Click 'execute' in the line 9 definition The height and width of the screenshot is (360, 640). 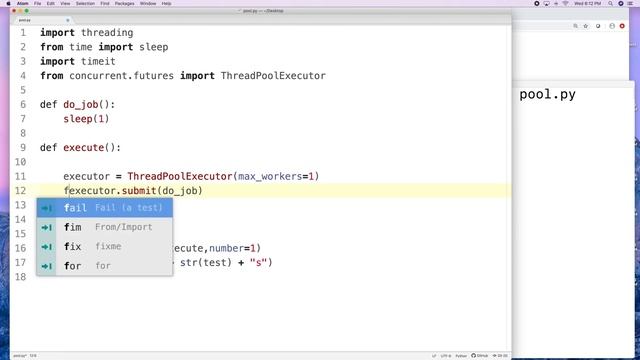click(x=84, y=147)
